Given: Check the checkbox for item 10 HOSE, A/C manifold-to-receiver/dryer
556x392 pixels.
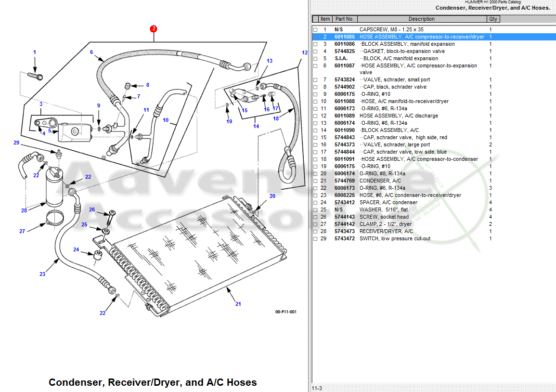Looking at the screenshot, I should click(x=316, y=101).
